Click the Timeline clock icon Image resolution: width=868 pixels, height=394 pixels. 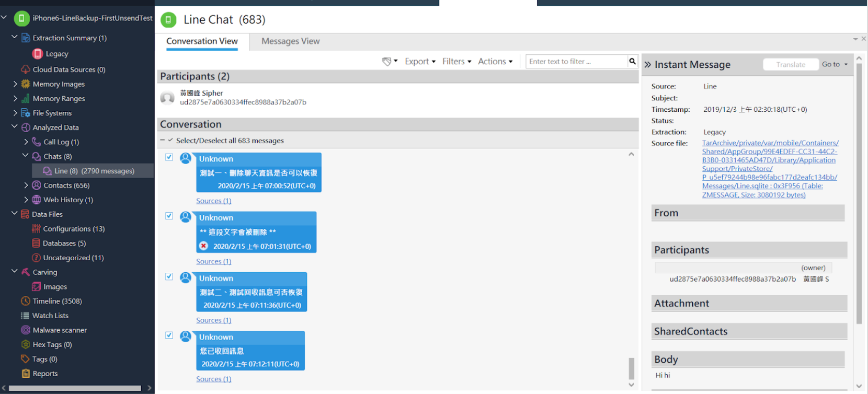26,301
